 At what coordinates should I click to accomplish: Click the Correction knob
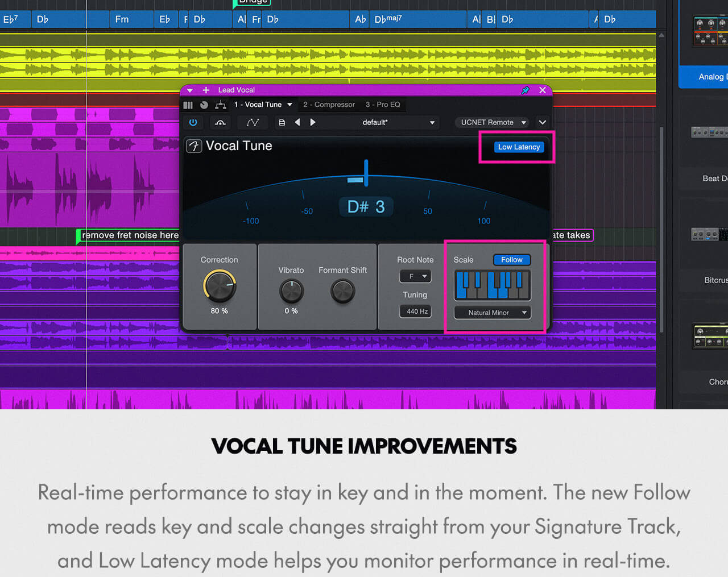[220, 286]
